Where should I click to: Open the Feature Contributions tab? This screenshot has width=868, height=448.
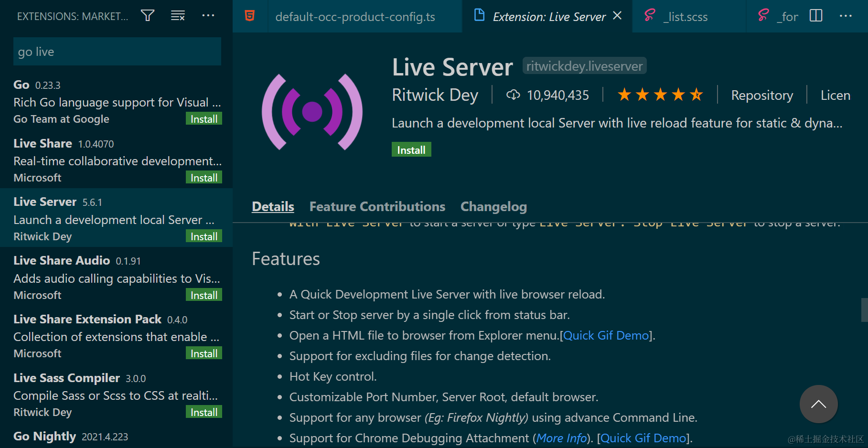[377, 206]
